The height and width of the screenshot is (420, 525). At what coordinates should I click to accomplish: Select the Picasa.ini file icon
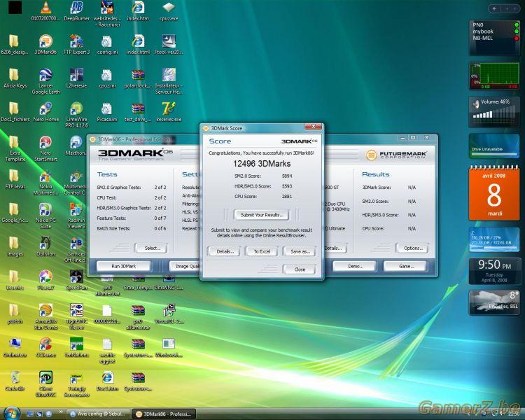coord(107,111)
